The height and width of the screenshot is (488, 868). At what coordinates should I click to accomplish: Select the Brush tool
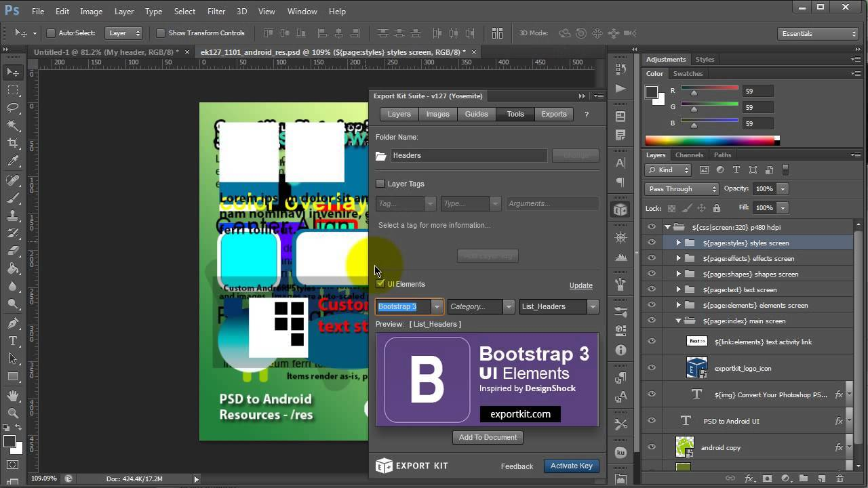pyautogui.click(x=13, y=198)
